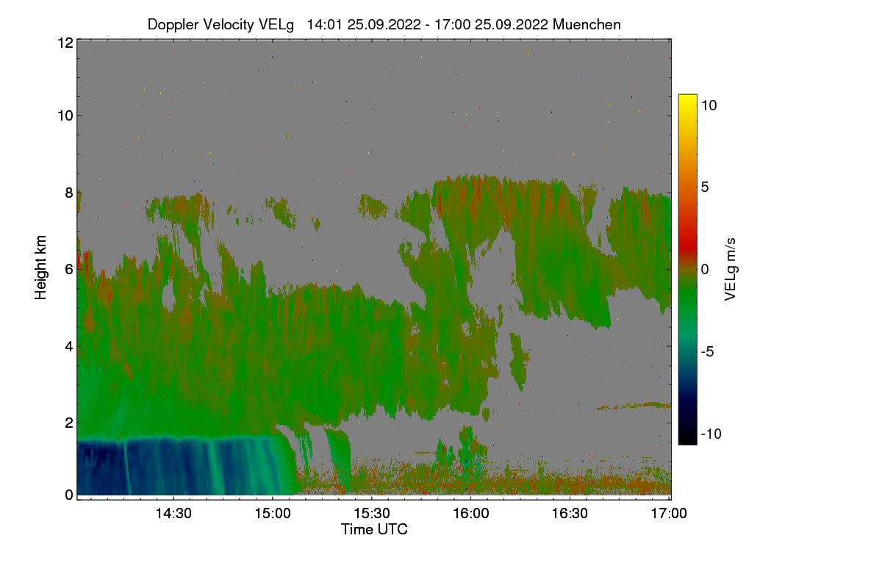
Task: Click the 17:00 time tick label
Action: (x=669, y=513)
